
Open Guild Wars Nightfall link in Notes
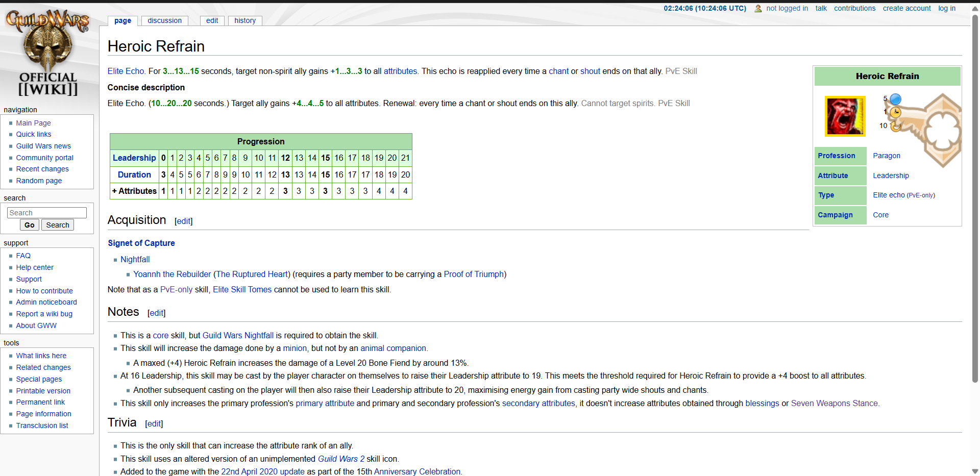(238, 335)
